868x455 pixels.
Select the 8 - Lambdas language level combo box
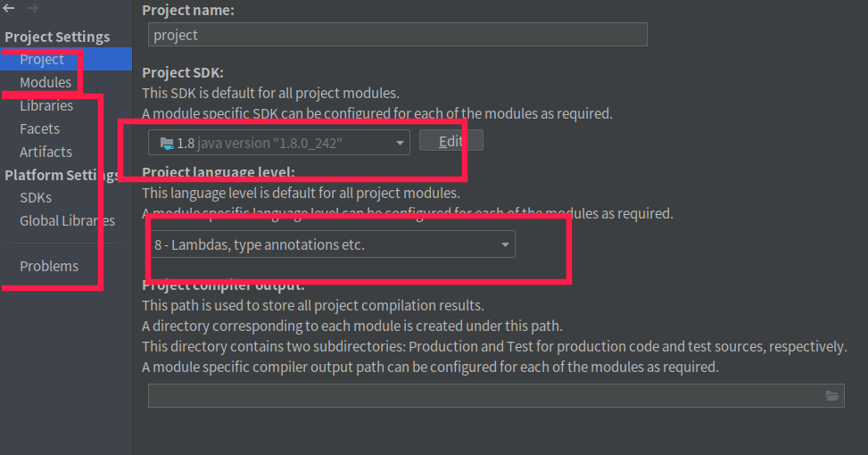click(x=332, y=244)
